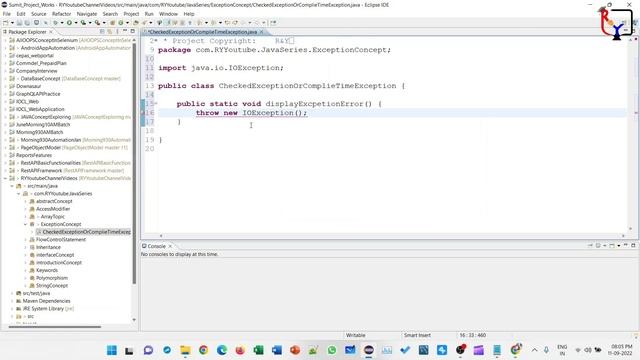640x360 pixels.
Task: Open Chrome from the taskbar
Action: click(x=203, y=350)
